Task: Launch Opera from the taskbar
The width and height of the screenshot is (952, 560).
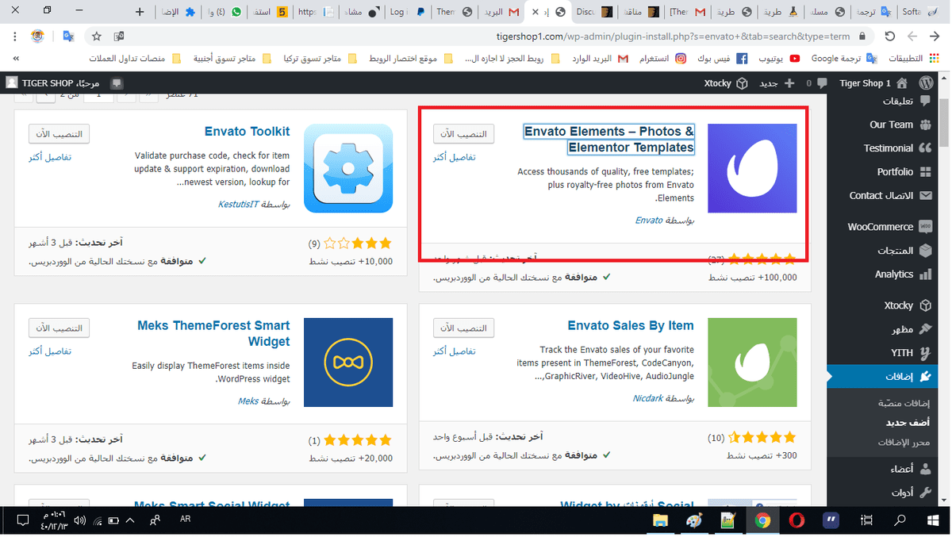Action: [x=796, y=520]
